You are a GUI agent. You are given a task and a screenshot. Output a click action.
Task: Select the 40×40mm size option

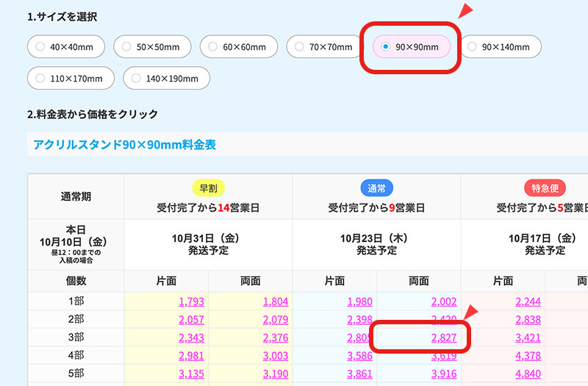pos(65,47)
